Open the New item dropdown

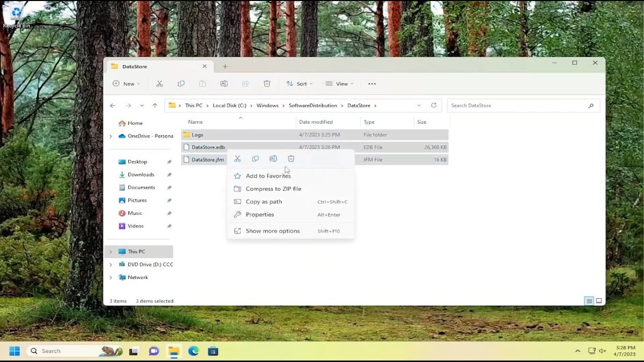coord(126,84)
